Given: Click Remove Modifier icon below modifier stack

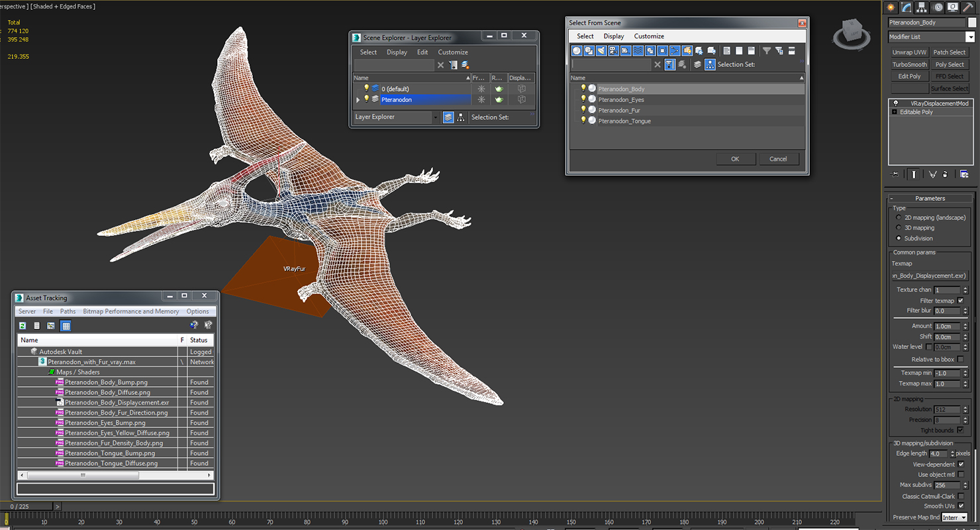Looking at the screenshot, I should (945, 174).
